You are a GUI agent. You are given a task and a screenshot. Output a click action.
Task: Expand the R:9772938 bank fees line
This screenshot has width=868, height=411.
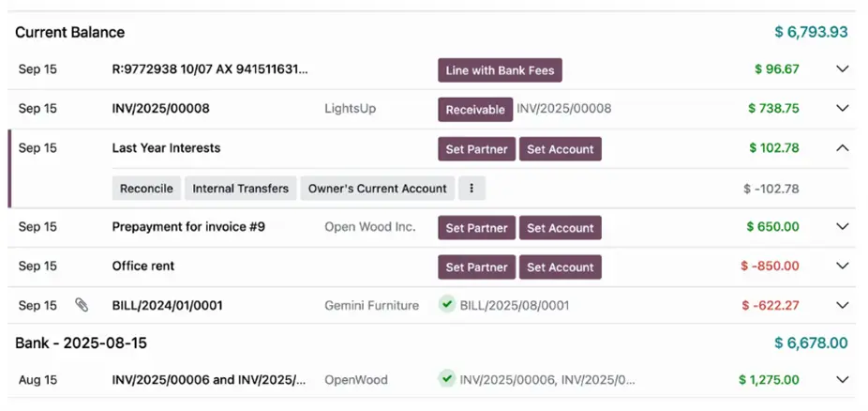click(842, 69)
